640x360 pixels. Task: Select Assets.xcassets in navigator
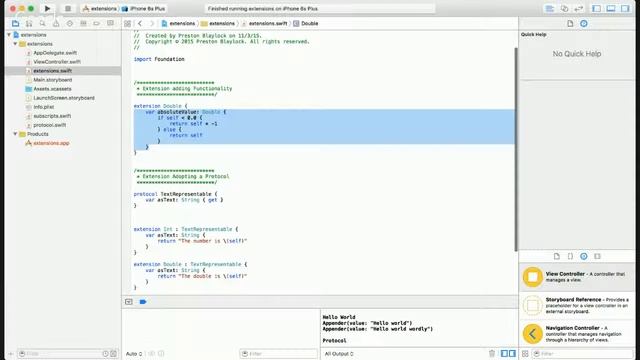52,89
